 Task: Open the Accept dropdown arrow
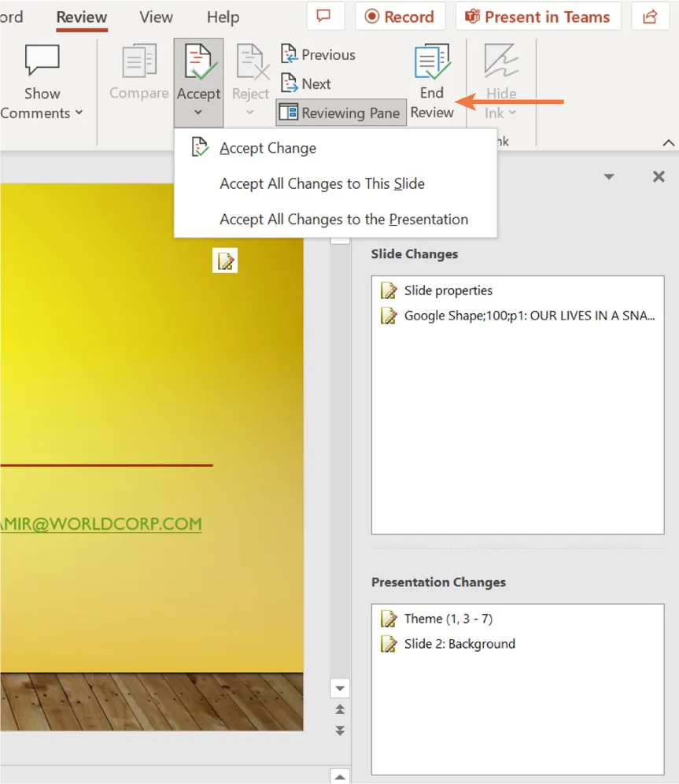(x=198, y=112)
